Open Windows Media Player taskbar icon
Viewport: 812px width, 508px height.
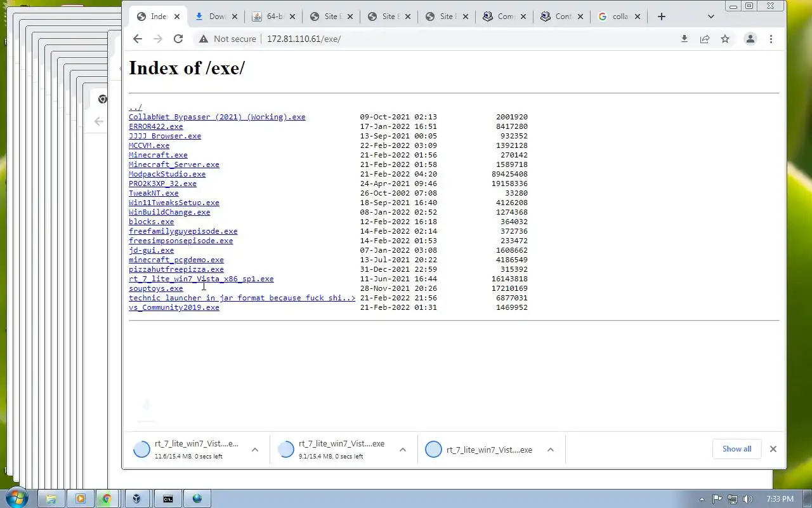tap(81, 498)
